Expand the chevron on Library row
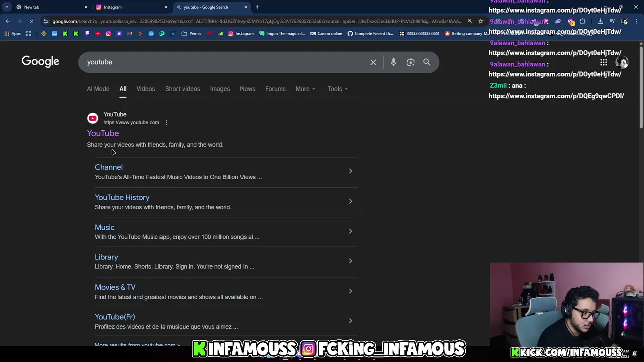The width and height of the screenshot is (644, 362). click(x=350, y=261)
